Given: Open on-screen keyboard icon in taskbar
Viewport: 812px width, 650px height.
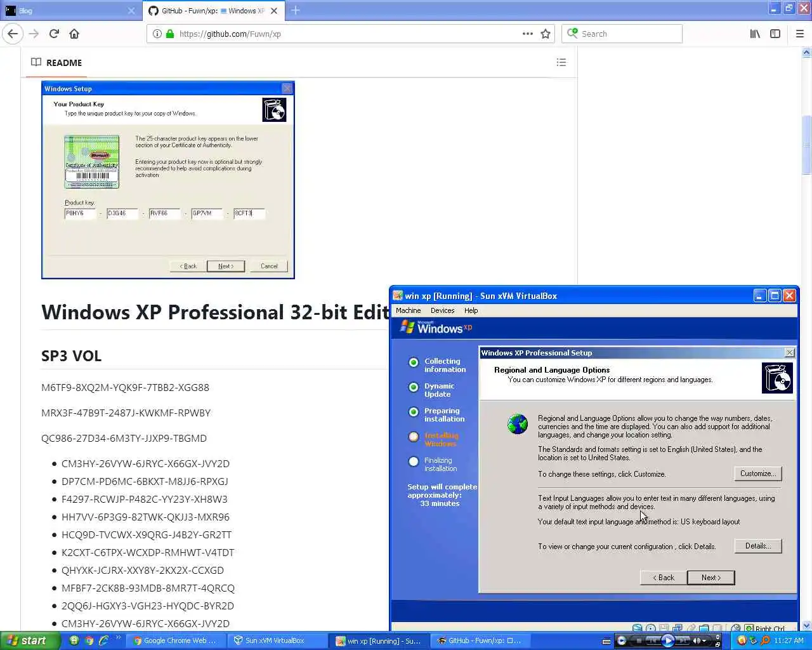Looking at the screenshot, I should 606,641.
